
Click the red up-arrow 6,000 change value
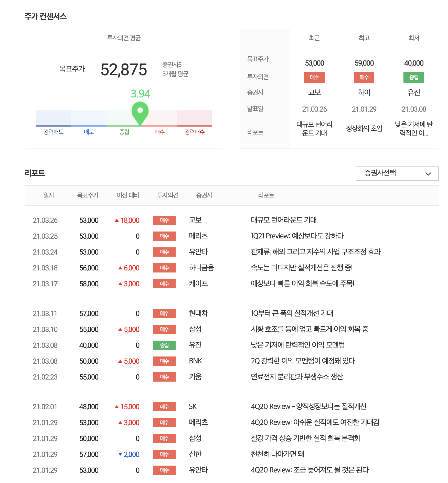(129, 268)
